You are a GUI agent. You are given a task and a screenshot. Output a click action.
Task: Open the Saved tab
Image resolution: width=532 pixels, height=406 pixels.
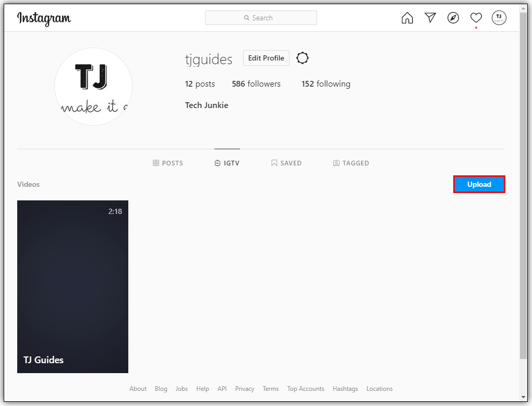pos(286,163)
